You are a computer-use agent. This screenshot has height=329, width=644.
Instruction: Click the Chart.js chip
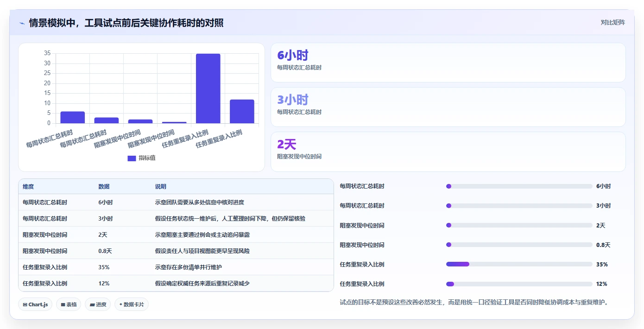[35, 304]
